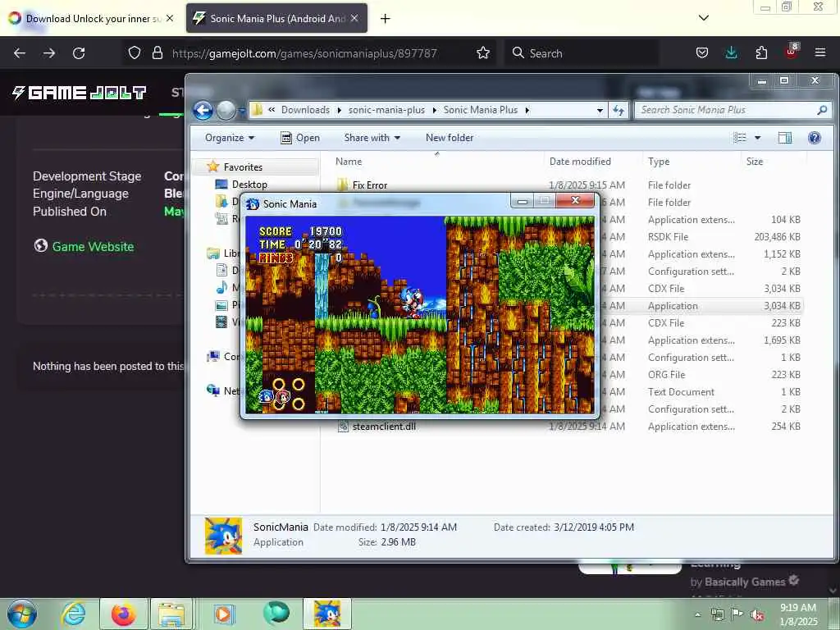Select the steamclient.dll file
This screenshot has height=630, width=840.
(x=384, y=427)
